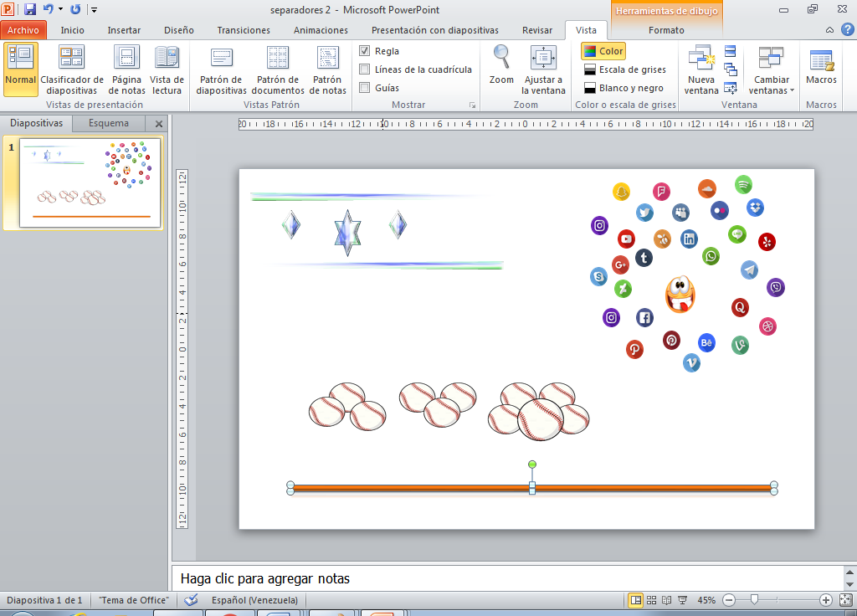Screen dimensions: 857x616
Task: Redo action in quick access toolbar
Action: click(75, 9)
